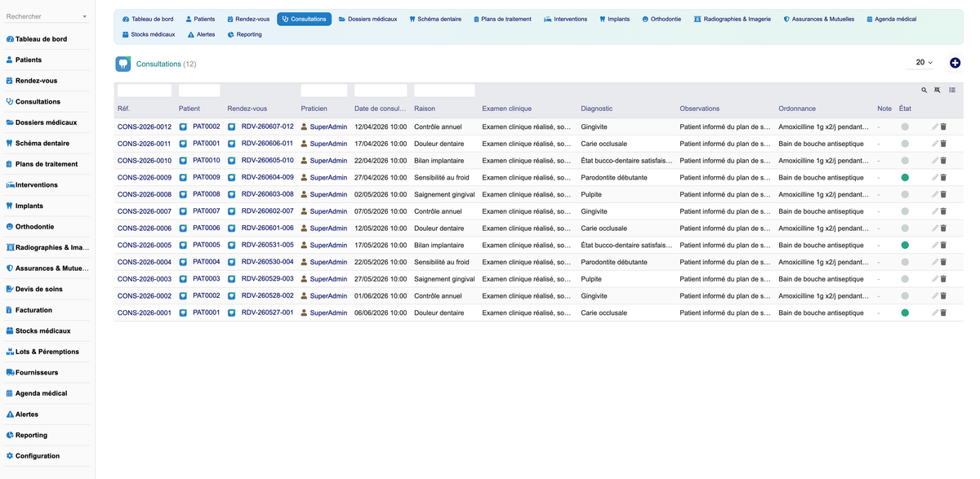Click the Alertes warning icon in sidebar
980x479 pixels.
pos(10,414)
